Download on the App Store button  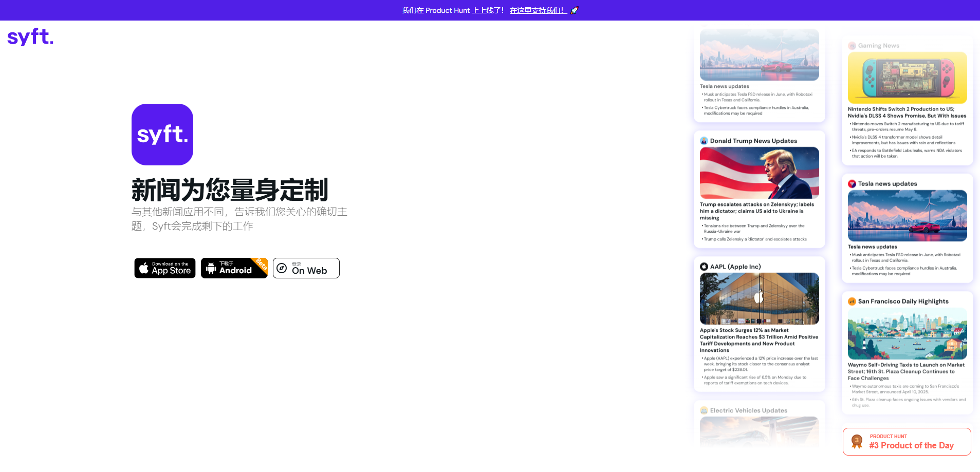click(x=165, y=268)
